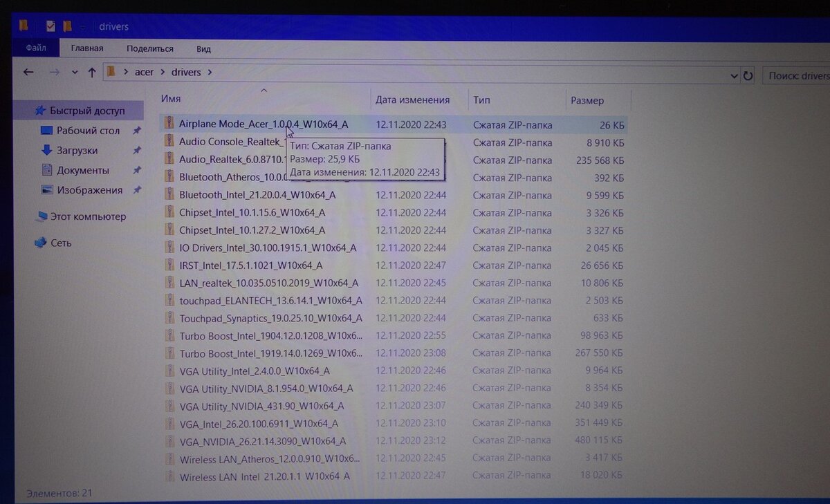
Task: Click ZIP icon of VGA_Intel_26.20.100.6911 file
Action: pos(169,423)
